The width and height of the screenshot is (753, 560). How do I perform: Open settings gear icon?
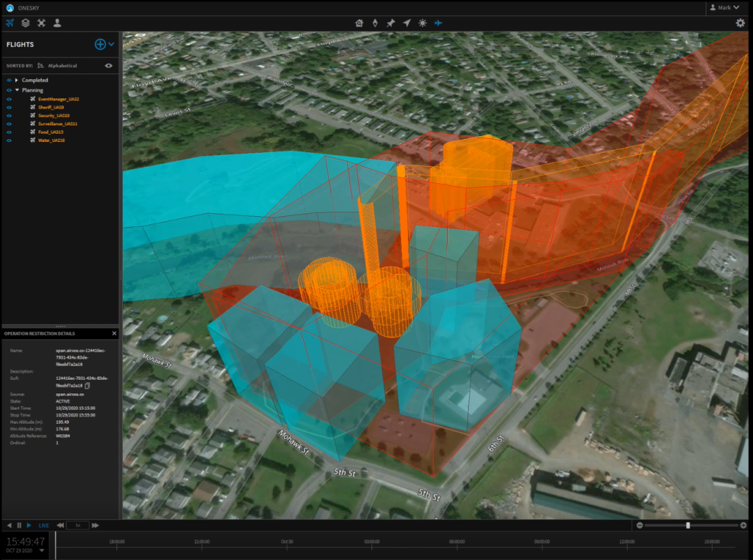click(740, 23)
